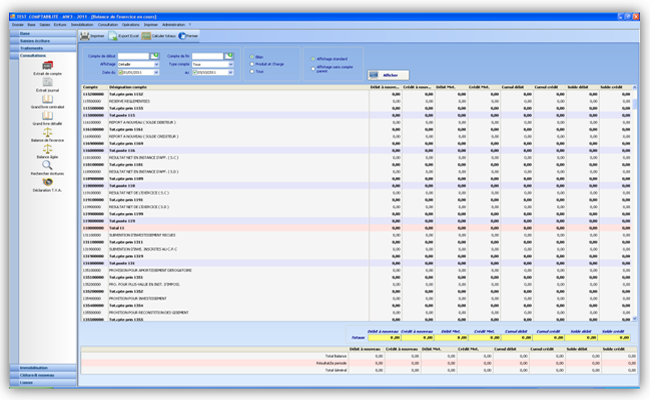The height and width of the screenshot is (400, 650).
Task: Click the Fermer toolbar icon
Action: coord(182,36)
